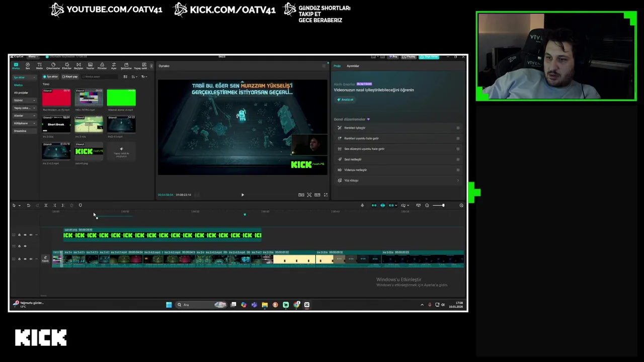Screen dimensions: 644x362
Task: Select the Medya tab in top toolbar
Action: 16,66
